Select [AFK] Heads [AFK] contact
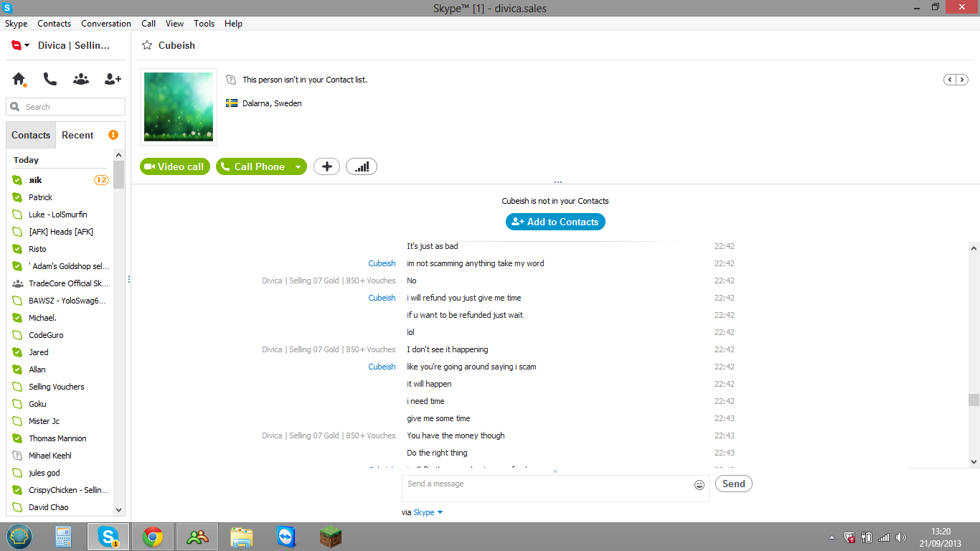 pyautogui.click(x=60, y=232)
